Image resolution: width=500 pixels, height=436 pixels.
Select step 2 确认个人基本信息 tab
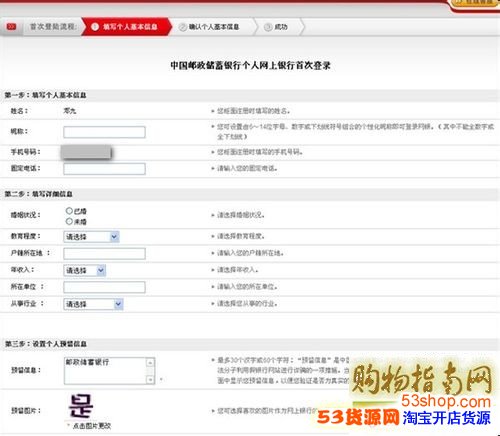pos(213,27)
